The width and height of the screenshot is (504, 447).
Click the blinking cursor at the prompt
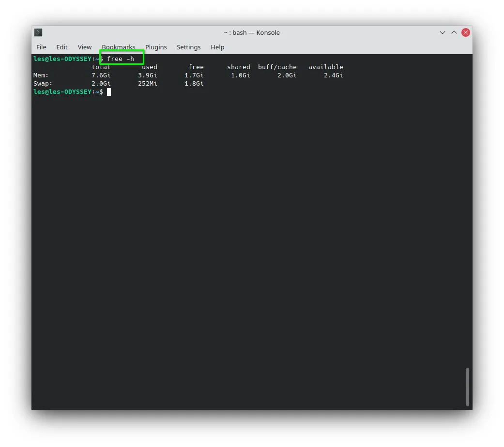(109, 92)
